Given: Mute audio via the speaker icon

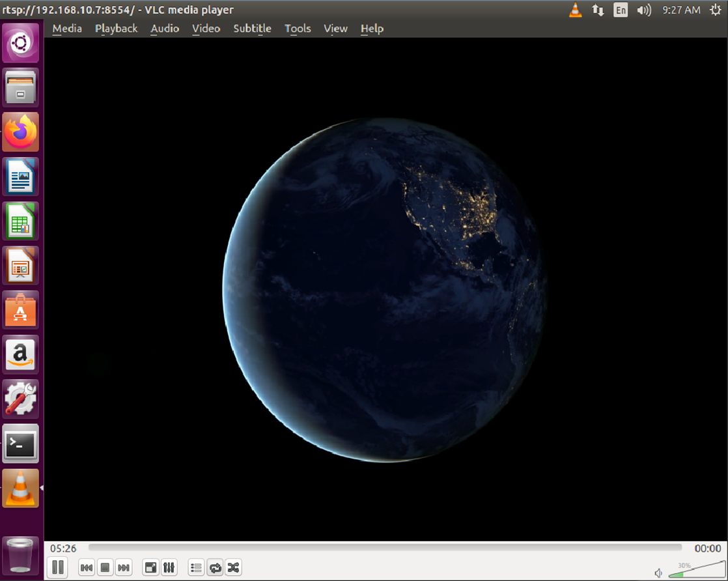Looking at the screenshot, I should pyautogui.click(x=658, y=573).
